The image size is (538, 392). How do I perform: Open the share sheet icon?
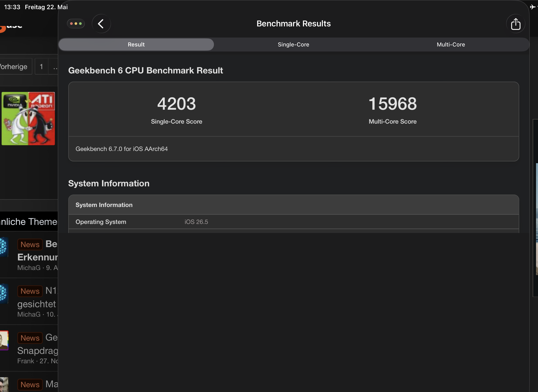pos(516,24)
